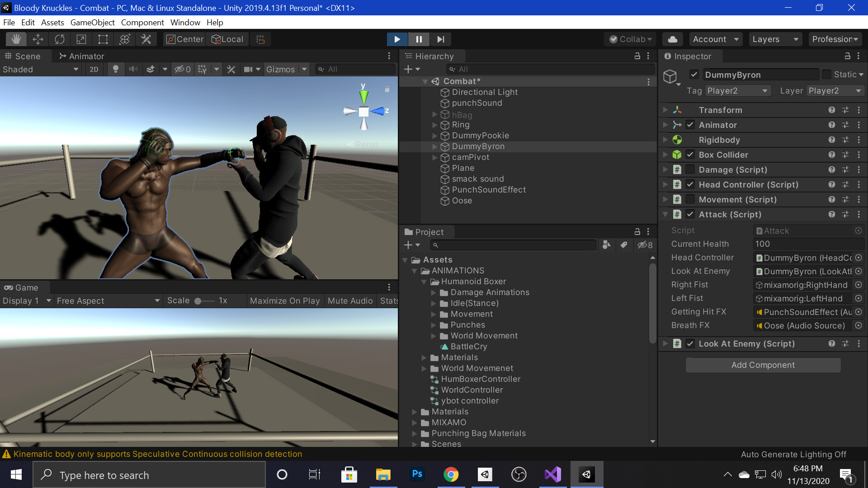Disable the Attack script checkbox
This screenshot has width=868, height=488.
click(x=690, y=214)
